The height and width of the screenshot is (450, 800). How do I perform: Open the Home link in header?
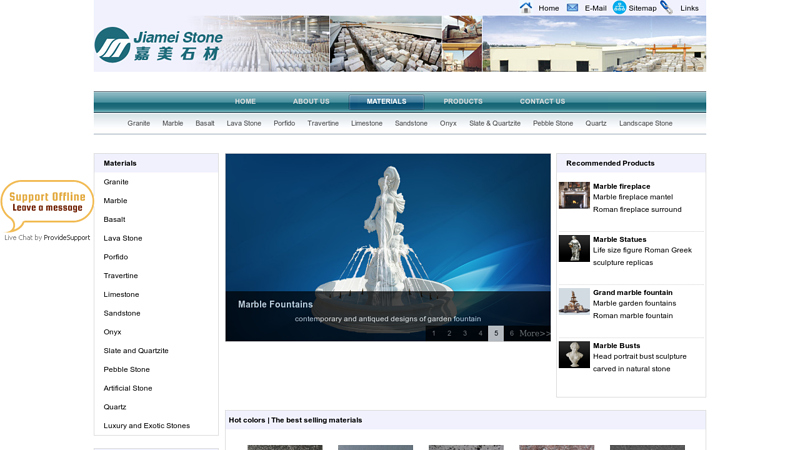point(548,8)
